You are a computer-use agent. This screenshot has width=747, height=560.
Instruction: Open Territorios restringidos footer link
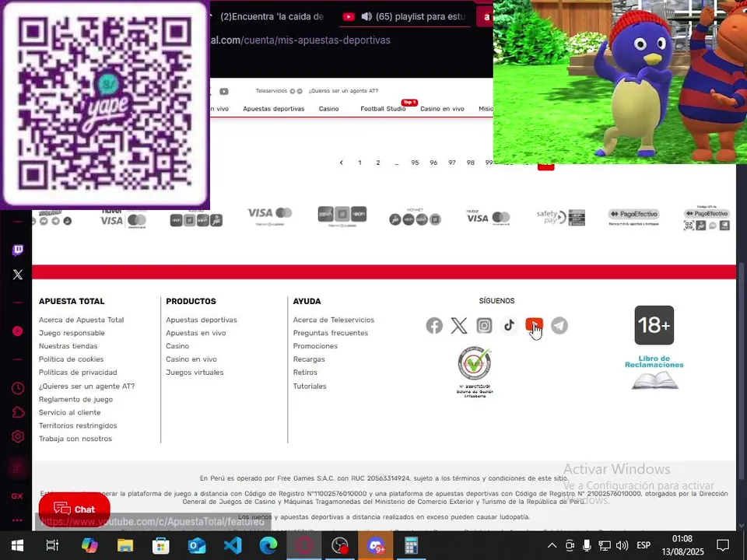tap(78, 425)
